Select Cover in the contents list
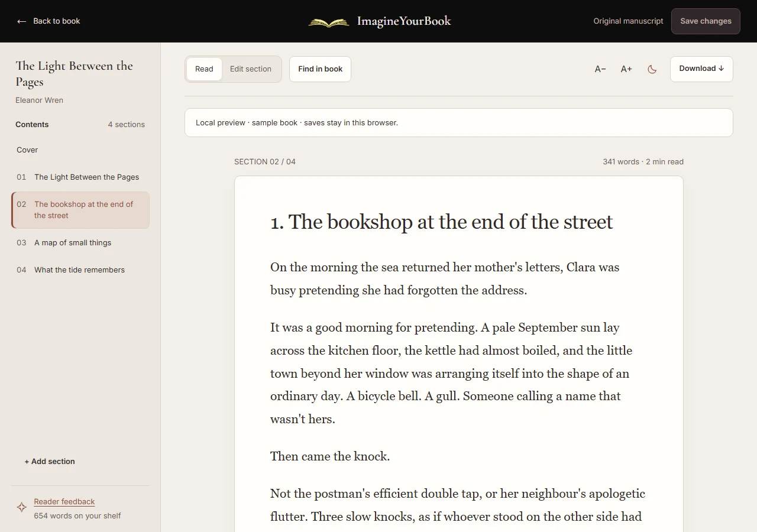 80,150
